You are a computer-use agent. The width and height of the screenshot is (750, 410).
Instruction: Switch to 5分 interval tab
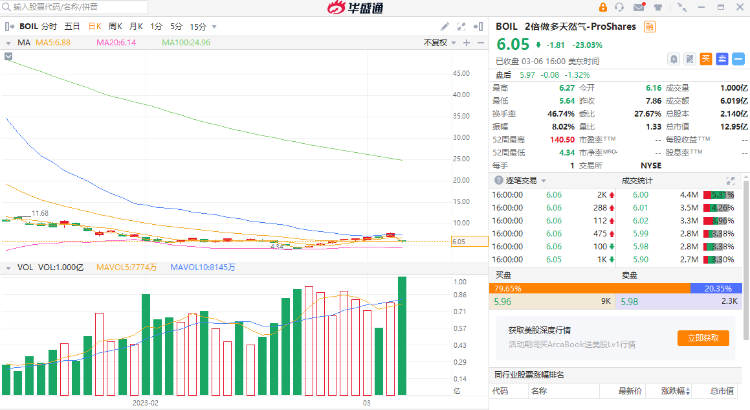(176, 27)
